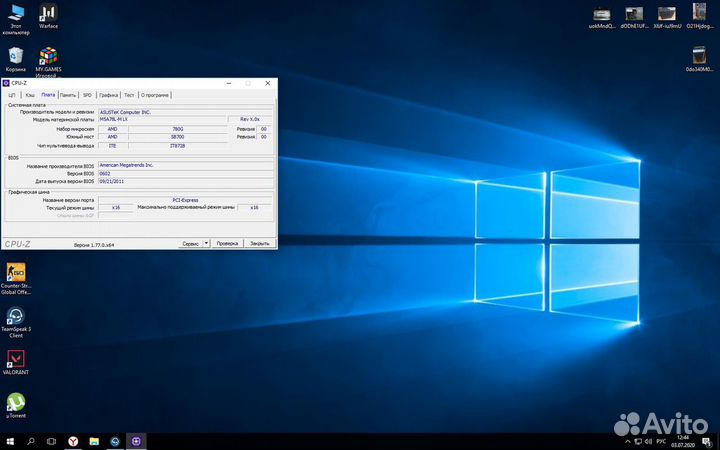Open the uokMndQ image file on desktop
This screenshot has width=720, height=450.
pyautogui.click(x=602, y=17)
